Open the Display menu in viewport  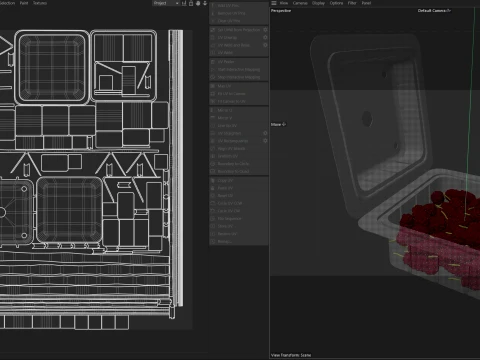pyautogui.click(x=318, y=3)
